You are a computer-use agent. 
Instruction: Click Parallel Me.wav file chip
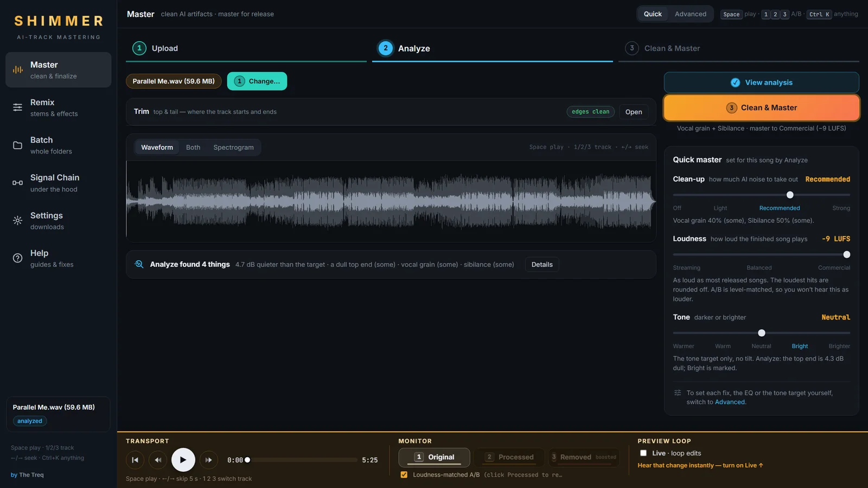pos(174,81)
